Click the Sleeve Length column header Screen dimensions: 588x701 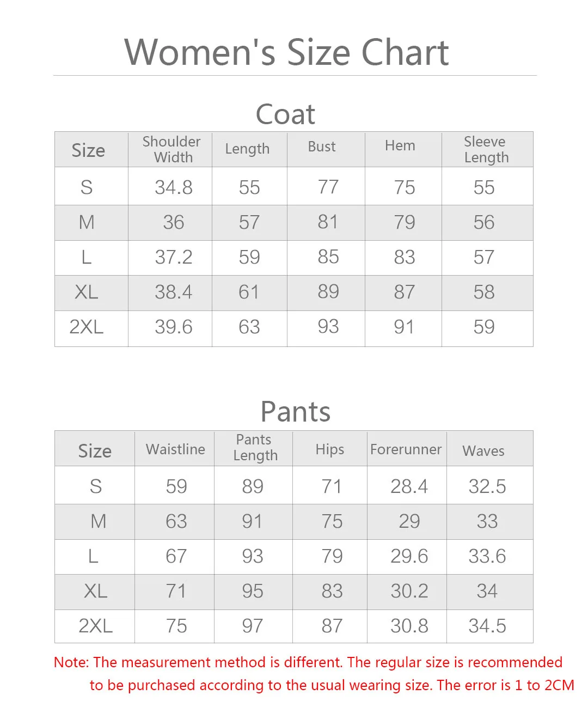[x=486, y=149]
